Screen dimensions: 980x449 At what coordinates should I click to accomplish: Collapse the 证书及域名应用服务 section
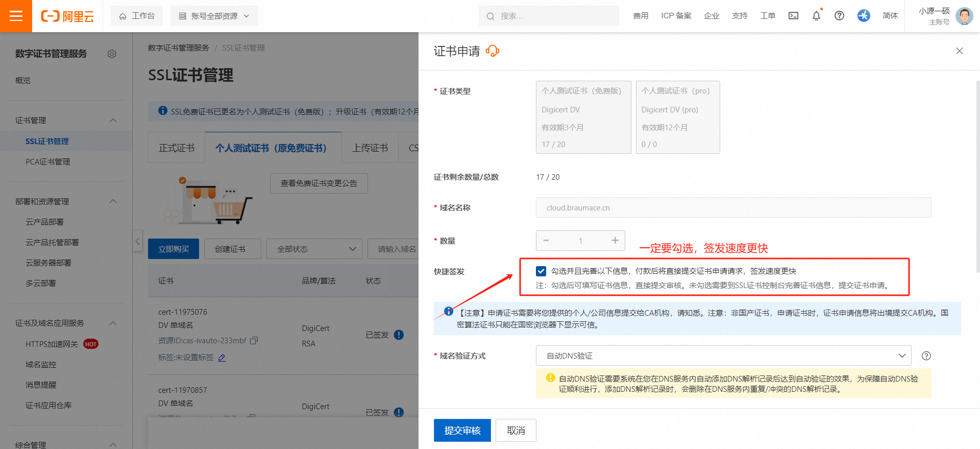pyautogui.click(x=113, y=323)
